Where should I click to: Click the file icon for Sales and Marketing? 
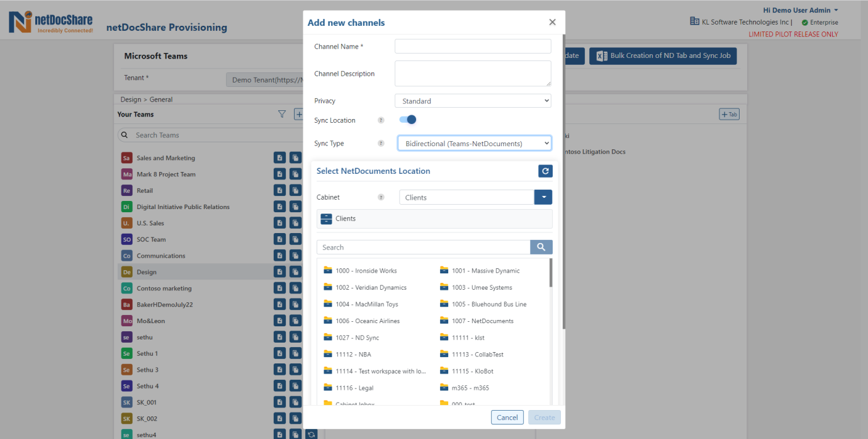coord(279,158)
